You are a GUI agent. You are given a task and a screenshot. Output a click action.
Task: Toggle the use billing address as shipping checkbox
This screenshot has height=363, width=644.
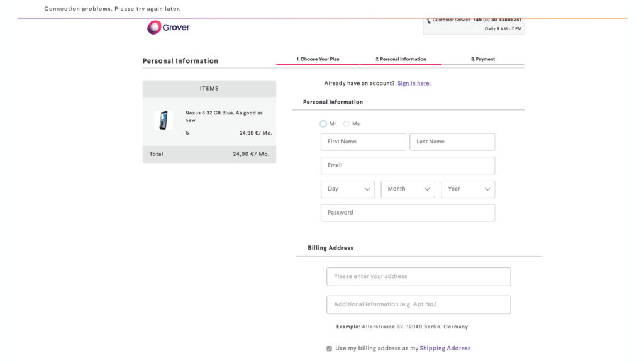pyautogui.click(x=329, y=349)
